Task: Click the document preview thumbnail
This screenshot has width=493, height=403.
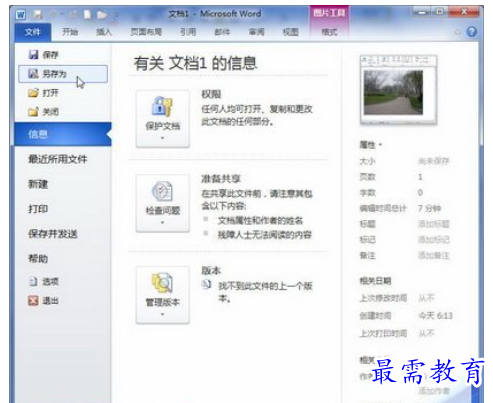Action: pyautogui.click(x=398, y=90)
